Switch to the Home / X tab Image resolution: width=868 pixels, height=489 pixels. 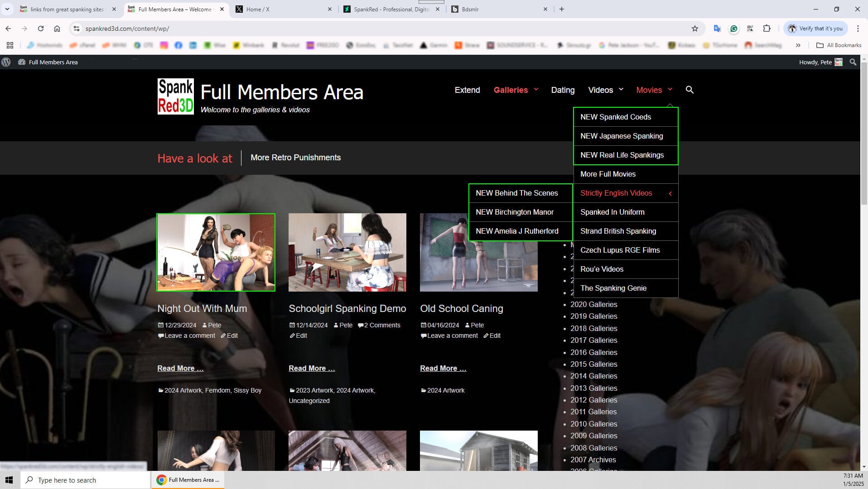284,9
